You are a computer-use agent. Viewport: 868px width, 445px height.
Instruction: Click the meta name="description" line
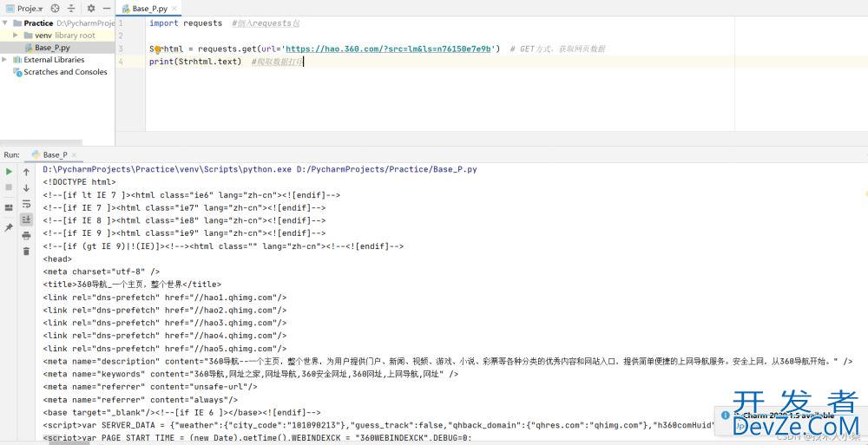(x=448, y=362)
